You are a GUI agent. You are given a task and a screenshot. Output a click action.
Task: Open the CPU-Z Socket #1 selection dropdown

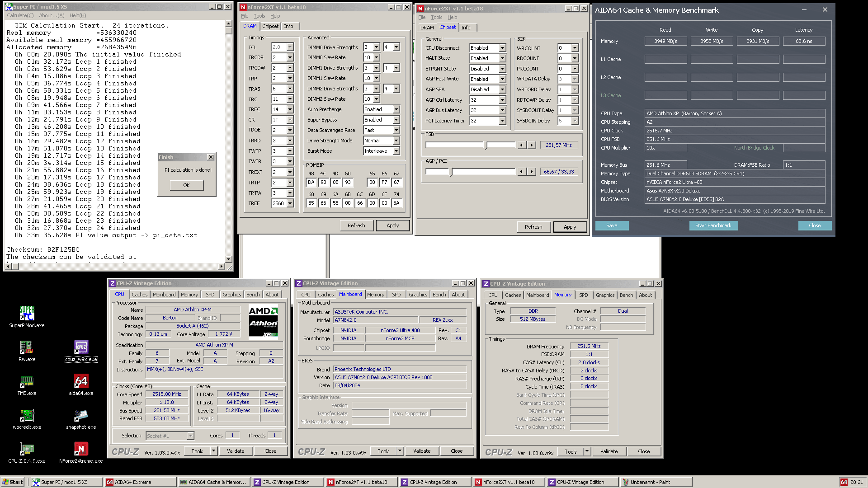190,436
